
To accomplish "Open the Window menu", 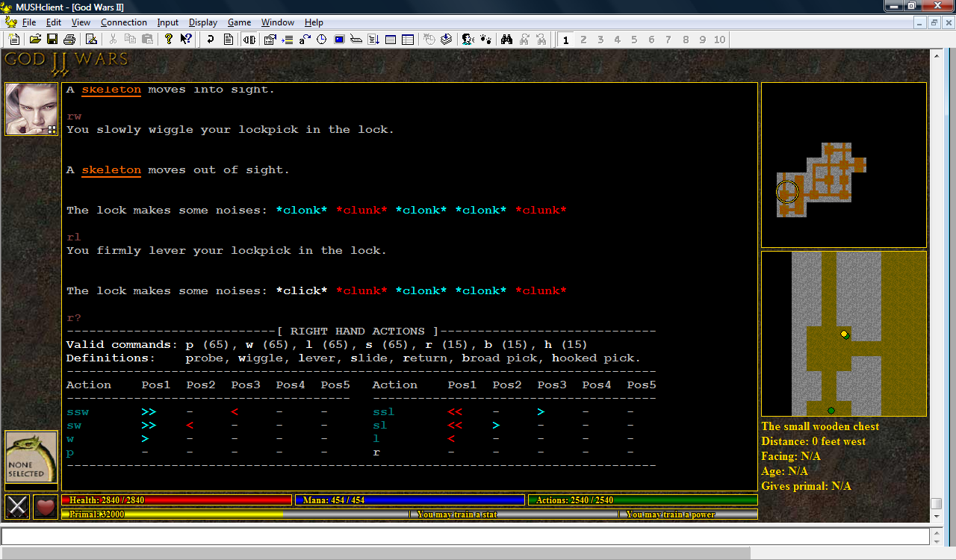I will tap(278, 22).
